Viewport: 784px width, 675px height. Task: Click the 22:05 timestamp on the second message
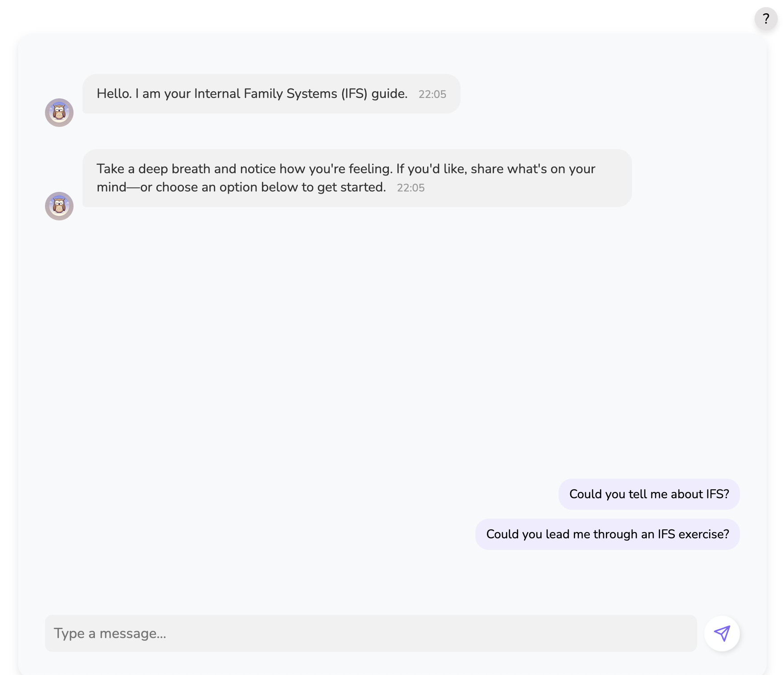(411, 188)
